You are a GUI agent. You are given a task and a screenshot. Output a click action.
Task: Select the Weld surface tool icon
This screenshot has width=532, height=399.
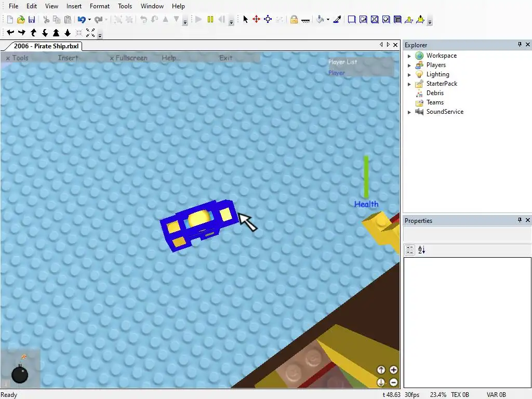pyautogui.click(x=375, y=19)
